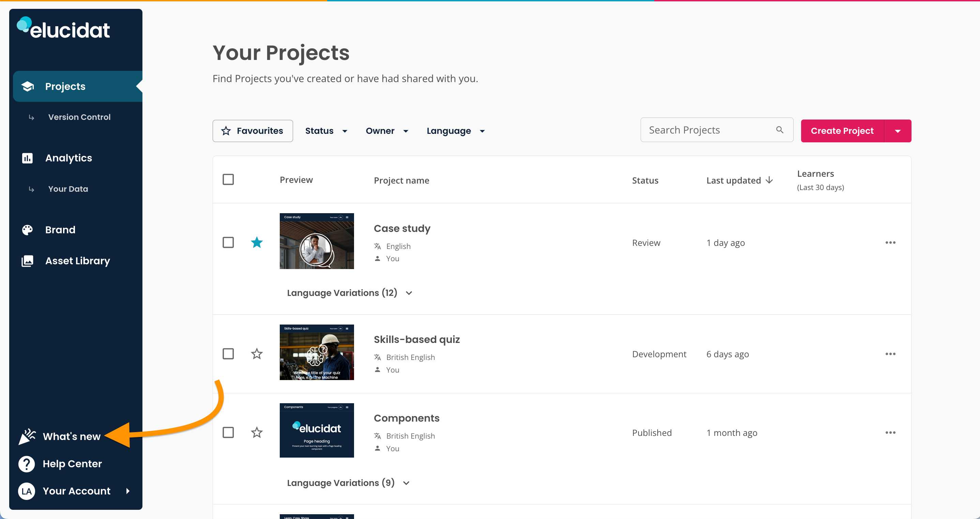The width and height of the screenshot is (980, 519).
Task: Expand Your Account arrow
Action: pos(128,491)
